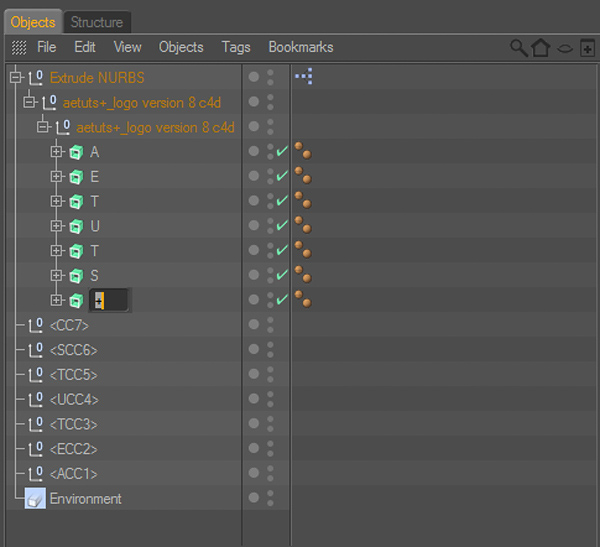600x547 pixels.
Task: Toggle the layer dot for <SCC6>
Action: (x=253, y=349)
